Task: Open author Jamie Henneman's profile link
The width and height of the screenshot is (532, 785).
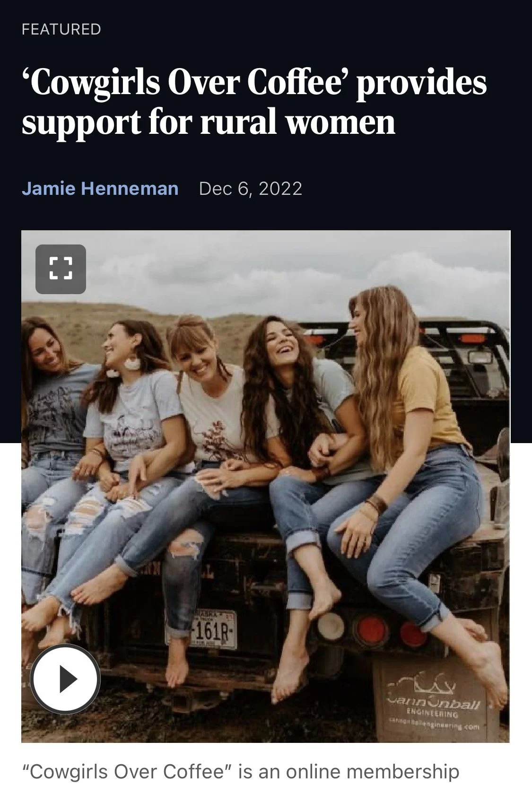Action: (x=100, y=189)
